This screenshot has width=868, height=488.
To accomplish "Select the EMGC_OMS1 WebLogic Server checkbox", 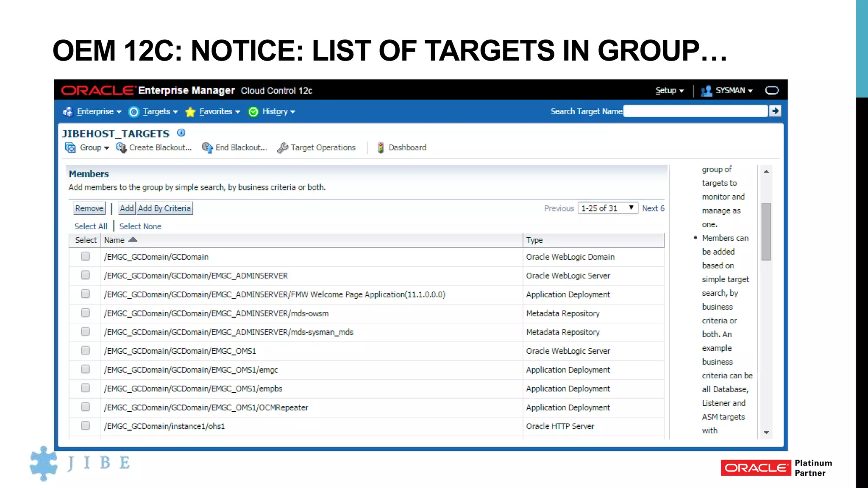I will pyautogui.click(x=85, y=350).
